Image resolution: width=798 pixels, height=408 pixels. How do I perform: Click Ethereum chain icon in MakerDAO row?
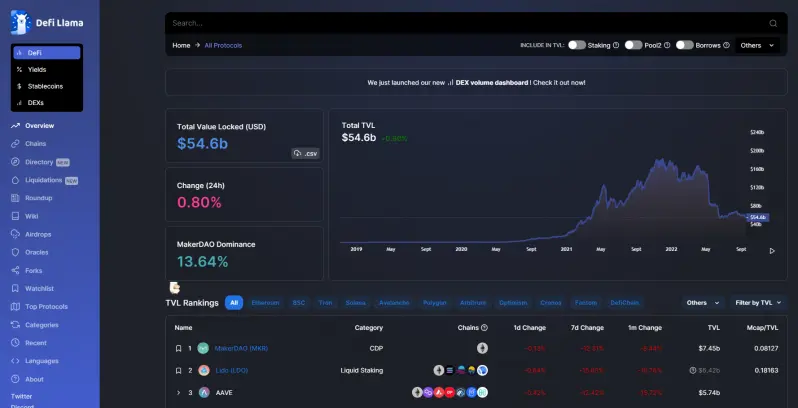pos(482,348)
